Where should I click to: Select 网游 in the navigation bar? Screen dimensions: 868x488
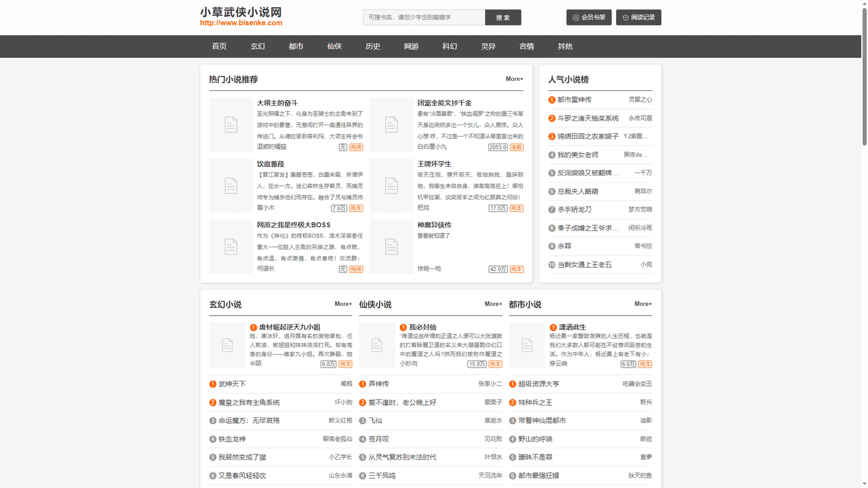click(x=411, y=46)
